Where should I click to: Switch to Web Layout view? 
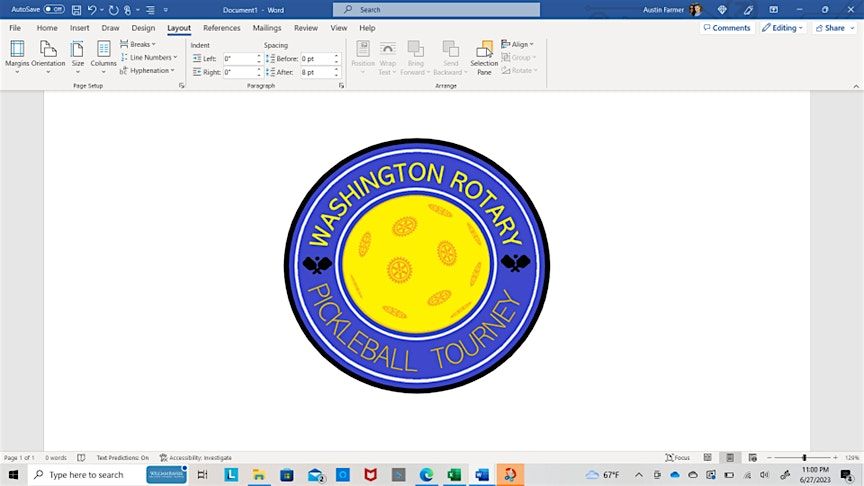(752, 457)
